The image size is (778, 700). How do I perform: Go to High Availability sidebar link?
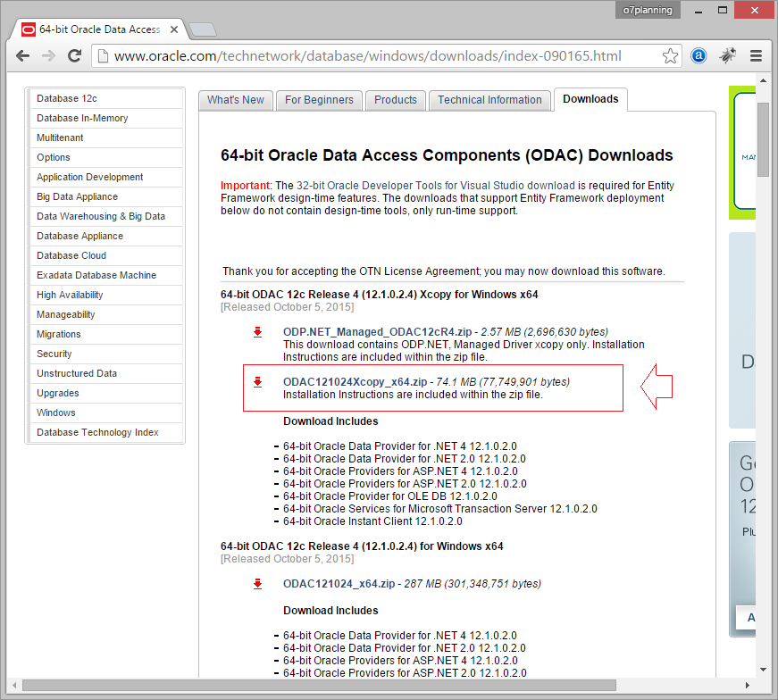click(105, 296)
